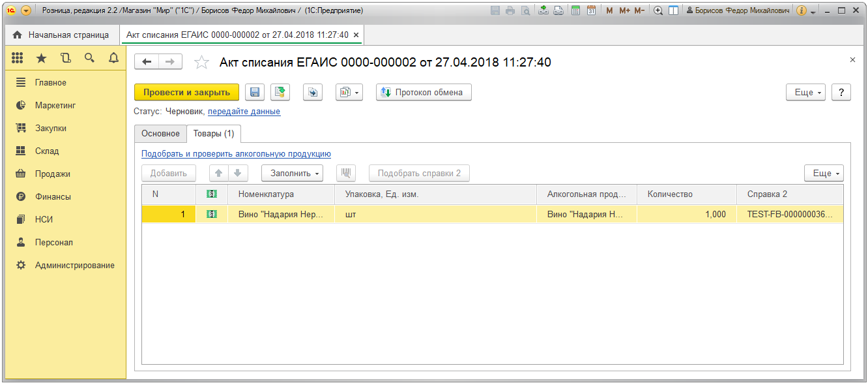Click the print icon in the title bar
The height and width of the screenshot is (383, 868).
510,10
